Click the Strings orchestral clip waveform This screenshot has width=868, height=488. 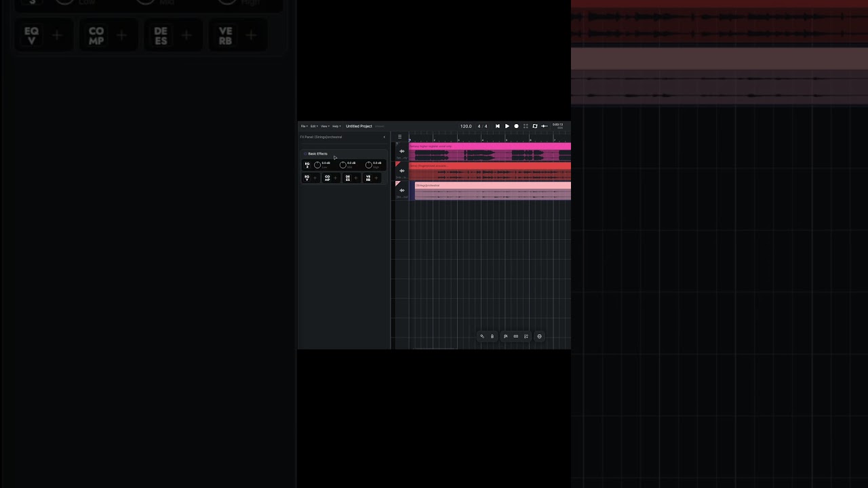tap(493, 195)
